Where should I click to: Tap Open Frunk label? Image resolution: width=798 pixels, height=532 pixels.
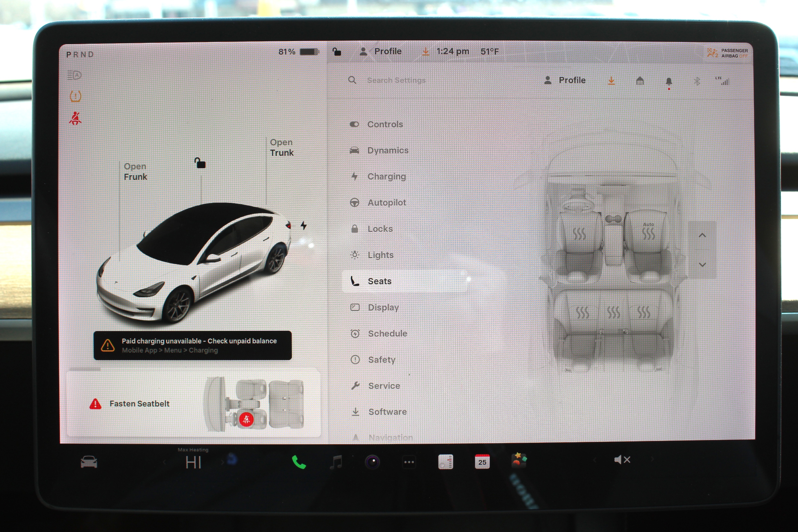pyautogui.click(x=135, y=172)
